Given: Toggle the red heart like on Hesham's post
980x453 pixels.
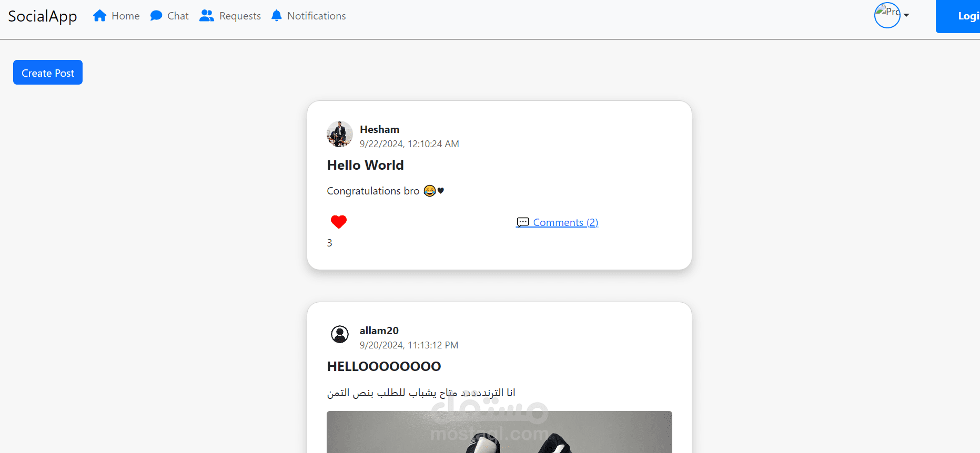Looking at the screenshot, I should [x=339, y=222].
